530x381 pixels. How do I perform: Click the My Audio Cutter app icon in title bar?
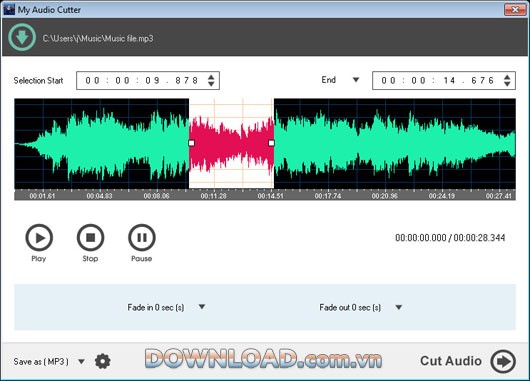[x=9, y=9]
